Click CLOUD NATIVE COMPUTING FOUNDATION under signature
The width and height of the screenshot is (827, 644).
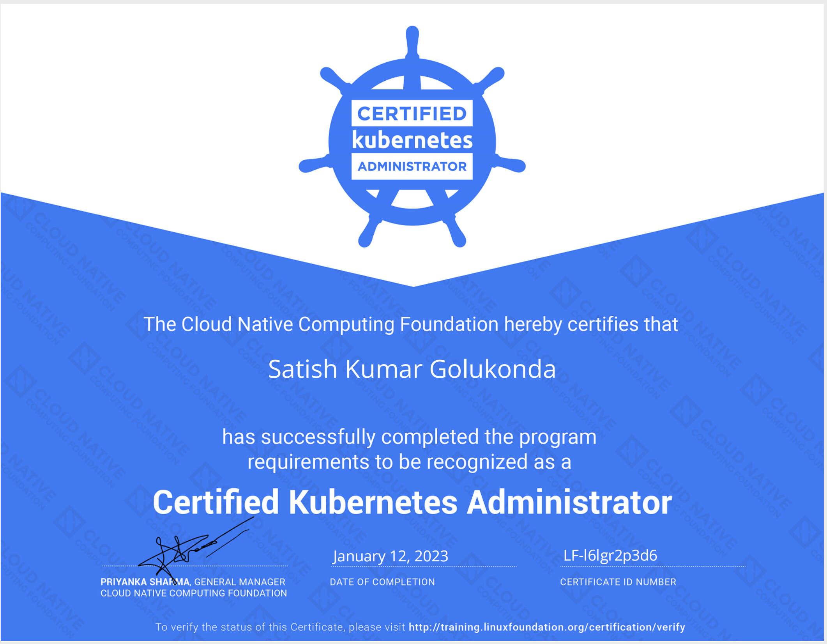[193, 593]
